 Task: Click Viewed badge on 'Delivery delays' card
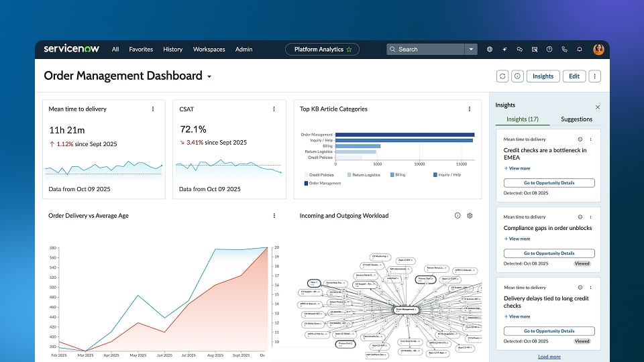tap(582, 341)
